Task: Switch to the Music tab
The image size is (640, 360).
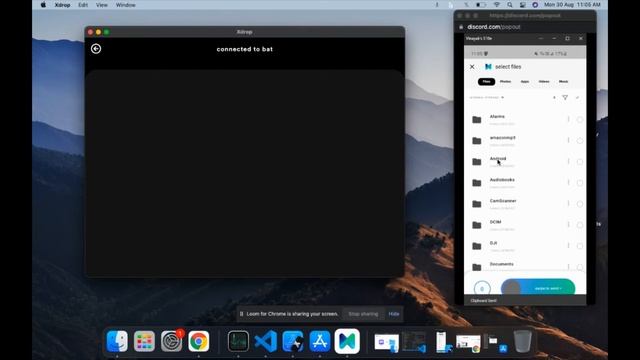Action: [563, 82]
